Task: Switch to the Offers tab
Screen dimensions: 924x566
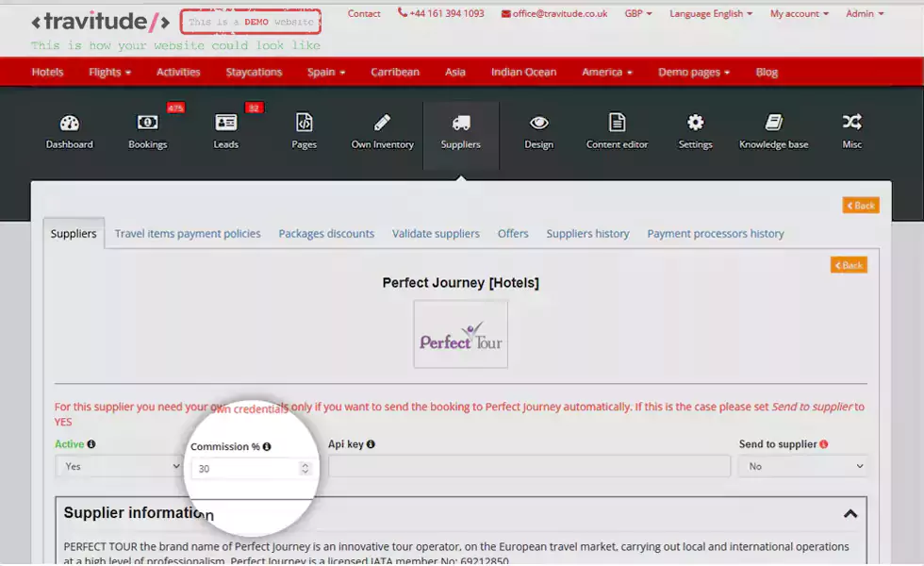Action: coord(513,233)
